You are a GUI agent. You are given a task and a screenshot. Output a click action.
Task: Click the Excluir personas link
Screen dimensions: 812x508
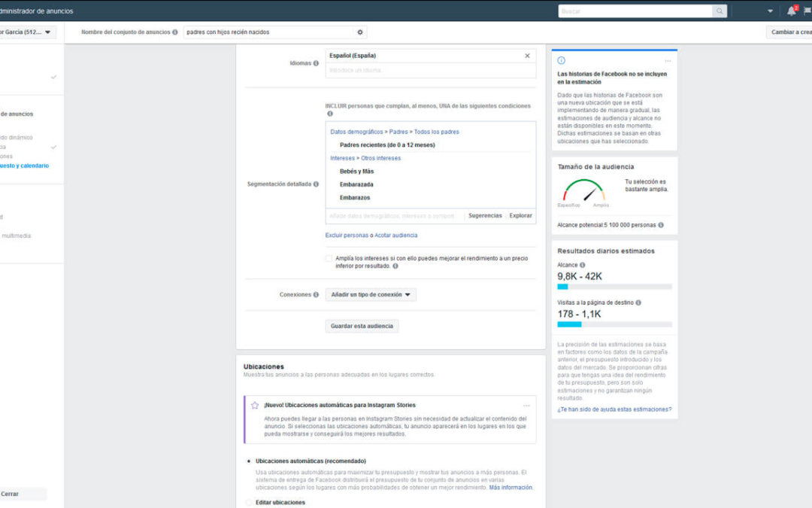[347, 236]
